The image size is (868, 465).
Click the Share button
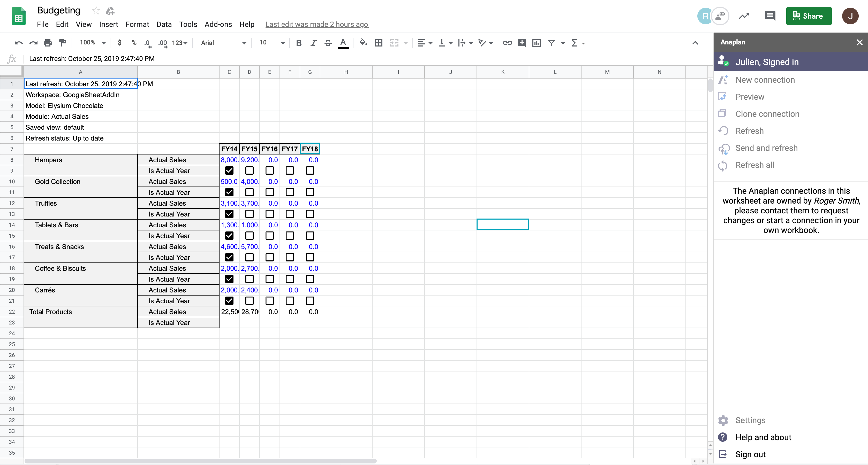point(809,16)
